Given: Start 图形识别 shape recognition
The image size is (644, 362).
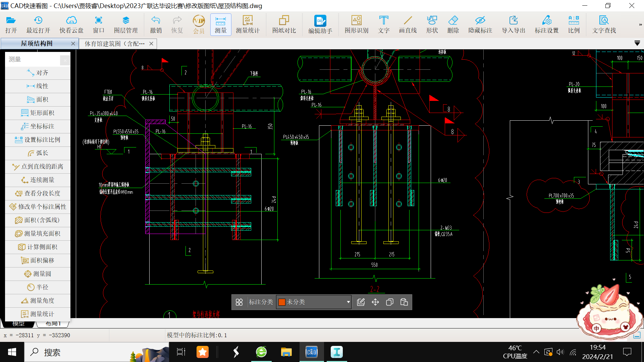Looking at the screenshot, I should 357,25.
